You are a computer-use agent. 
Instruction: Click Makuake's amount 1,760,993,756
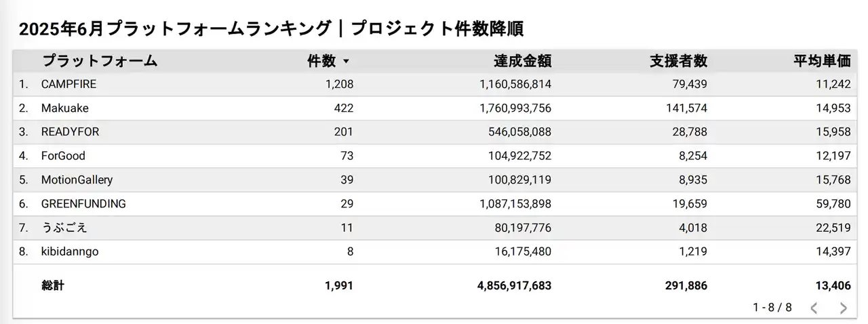click(x=506, y=108)
